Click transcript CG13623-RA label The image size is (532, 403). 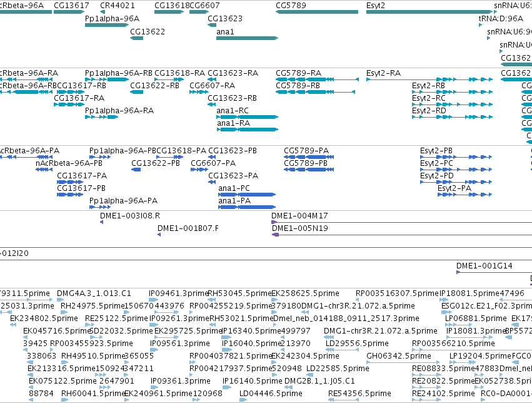tap(233, 73)
